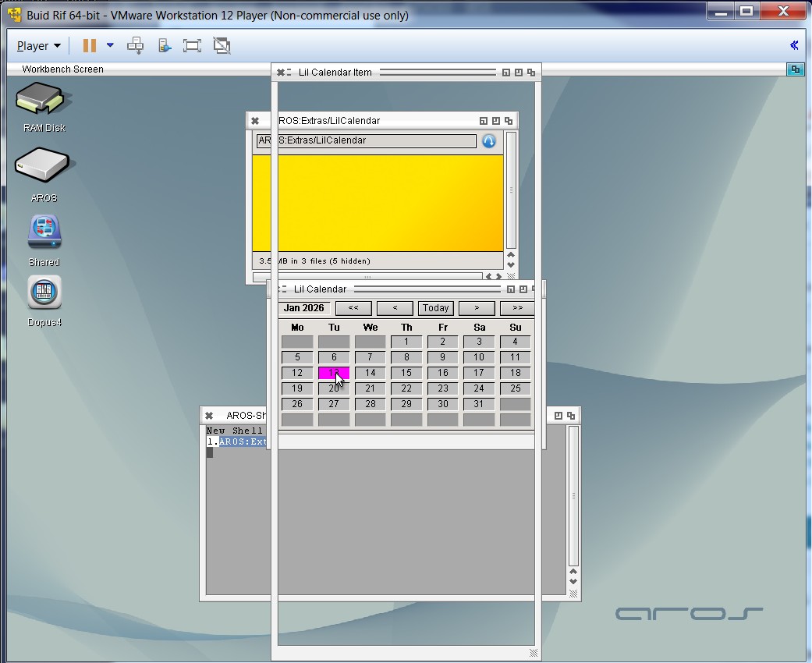The height and width of the screenshot is (663, 812).
Task: Click highlighted magenta day 13
Action: 334,373
